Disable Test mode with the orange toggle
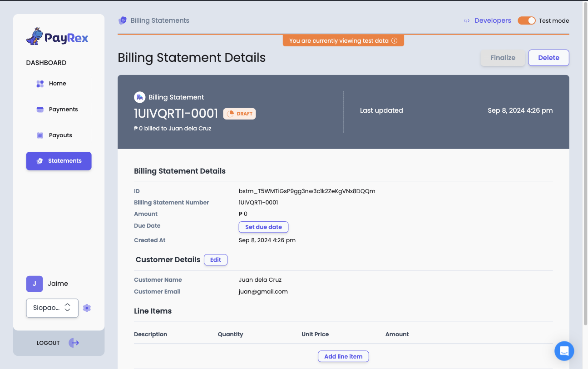Image resolution: width=588 pixels, height=369 pixels. click(x=526, y=20)
